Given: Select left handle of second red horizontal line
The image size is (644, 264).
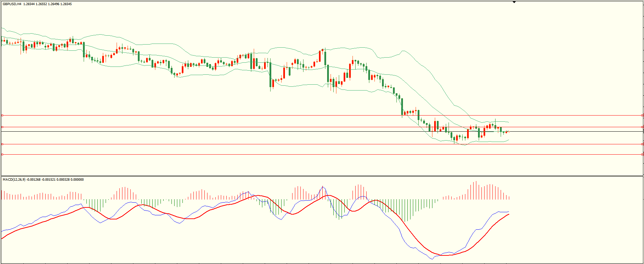Looking at the screenshot, I should 2,127.
